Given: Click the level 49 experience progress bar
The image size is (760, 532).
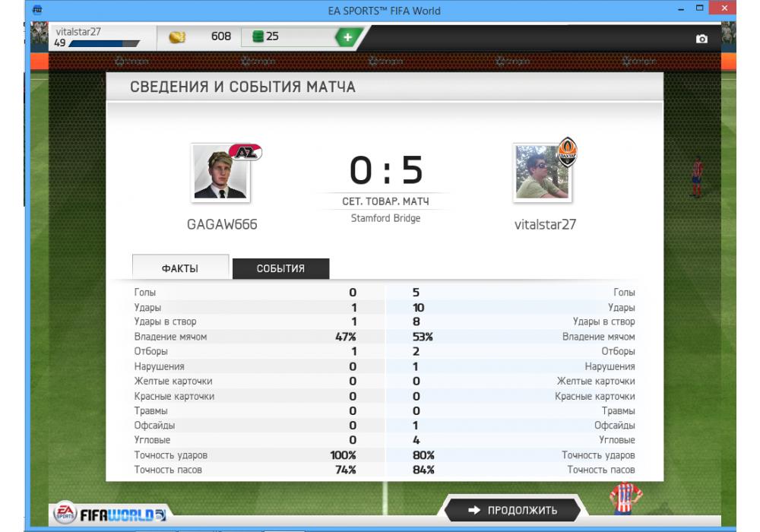Looking at the screenshot, I should coord(104,43).
